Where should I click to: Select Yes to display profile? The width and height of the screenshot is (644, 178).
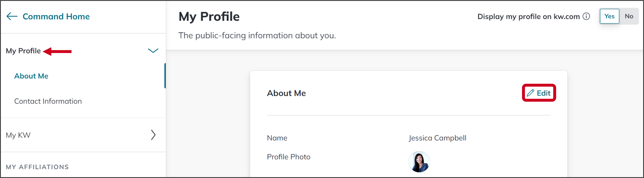point(609,17)
